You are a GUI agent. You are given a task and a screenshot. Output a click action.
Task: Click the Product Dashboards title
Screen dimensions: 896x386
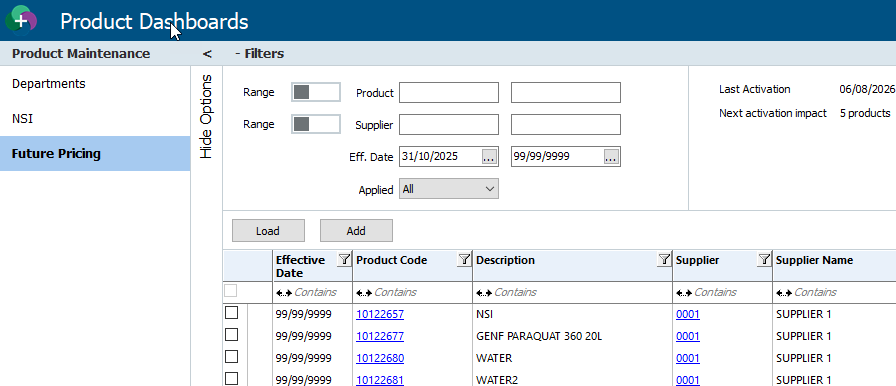click(154, 22)
